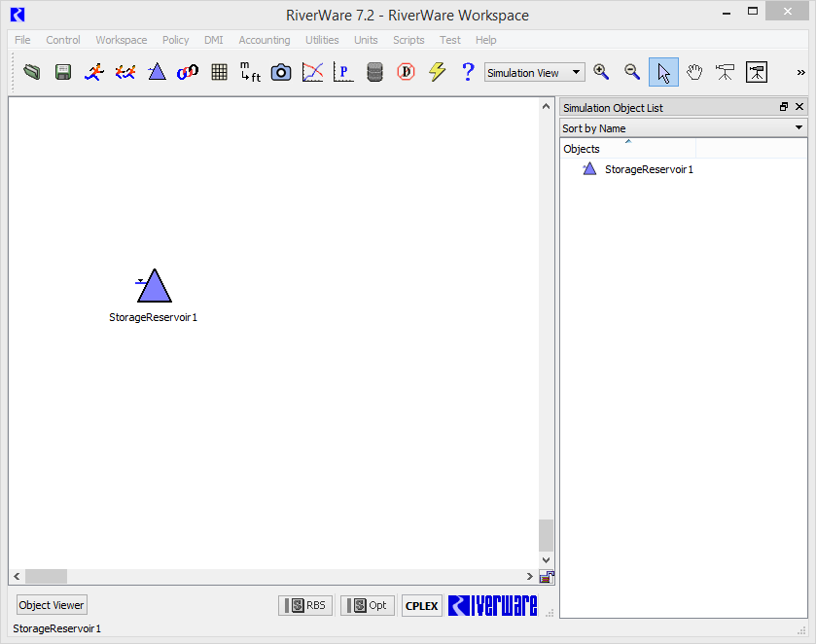Click the camera snapshot icon

click(x=281, y=72)
